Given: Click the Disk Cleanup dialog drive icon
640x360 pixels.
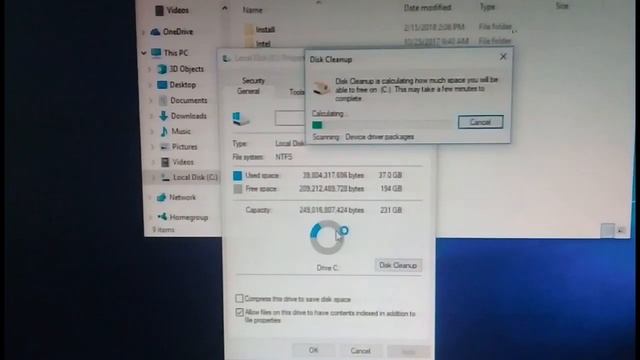Looking at the screenshot, I should (x=321, y=87).
